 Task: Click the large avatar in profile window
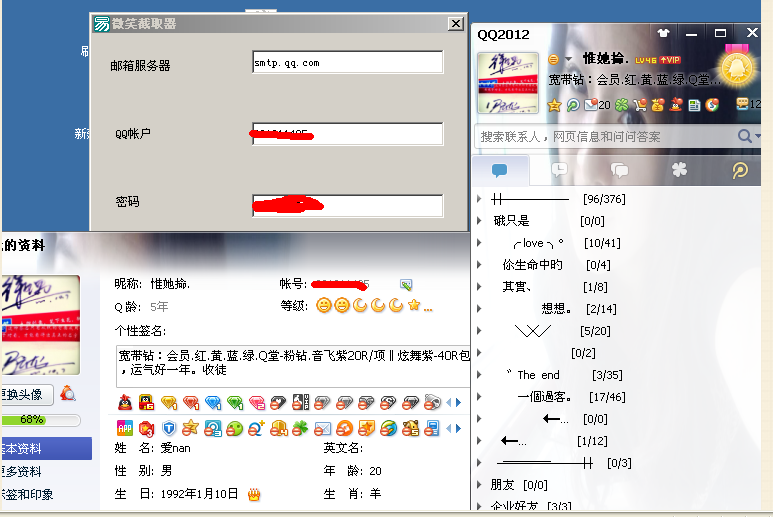[x=40, y=325]
